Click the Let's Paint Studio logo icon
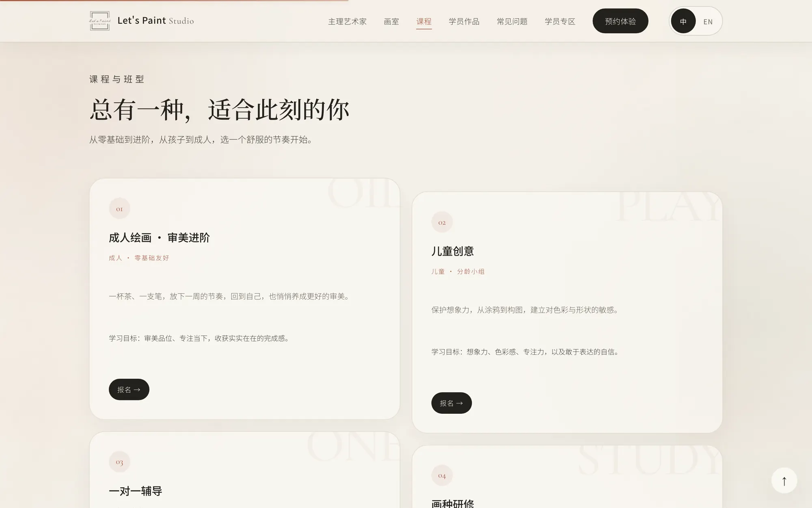The width and height of the screenshot is (812, 508). pyautogui.click(x=99, y=21)
